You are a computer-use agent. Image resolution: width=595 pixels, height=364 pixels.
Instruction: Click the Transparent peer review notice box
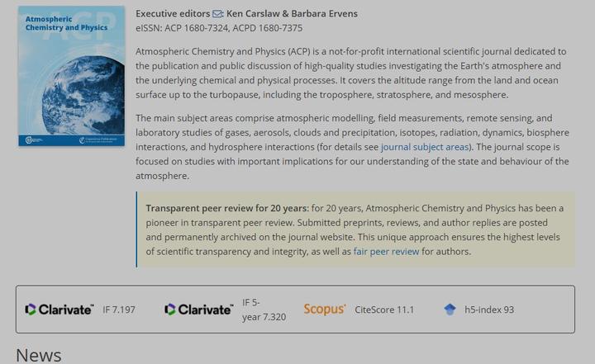(x=355, y=229)
